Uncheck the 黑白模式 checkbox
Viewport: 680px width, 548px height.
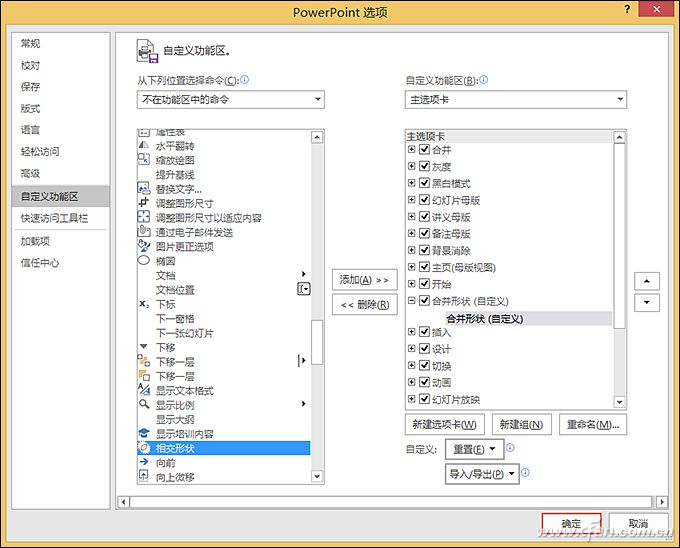coord(425,183)
